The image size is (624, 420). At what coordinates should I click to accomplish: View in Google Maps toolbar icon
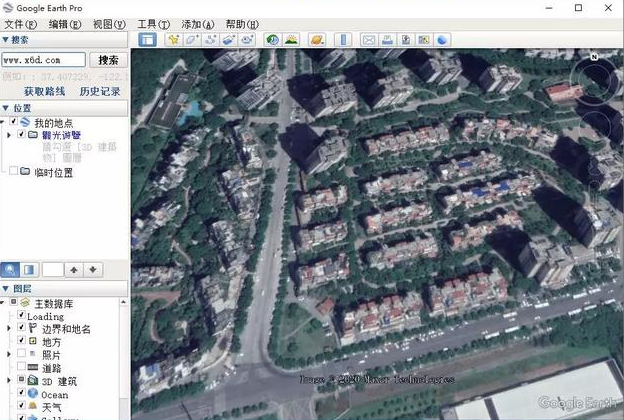(424, 40)
